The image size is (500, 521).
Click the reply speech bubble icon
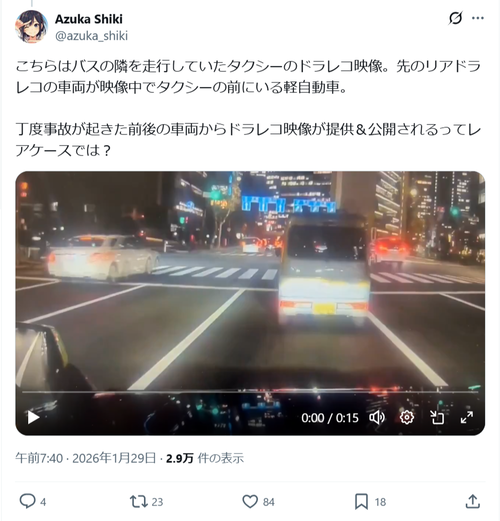click(27, 501)
